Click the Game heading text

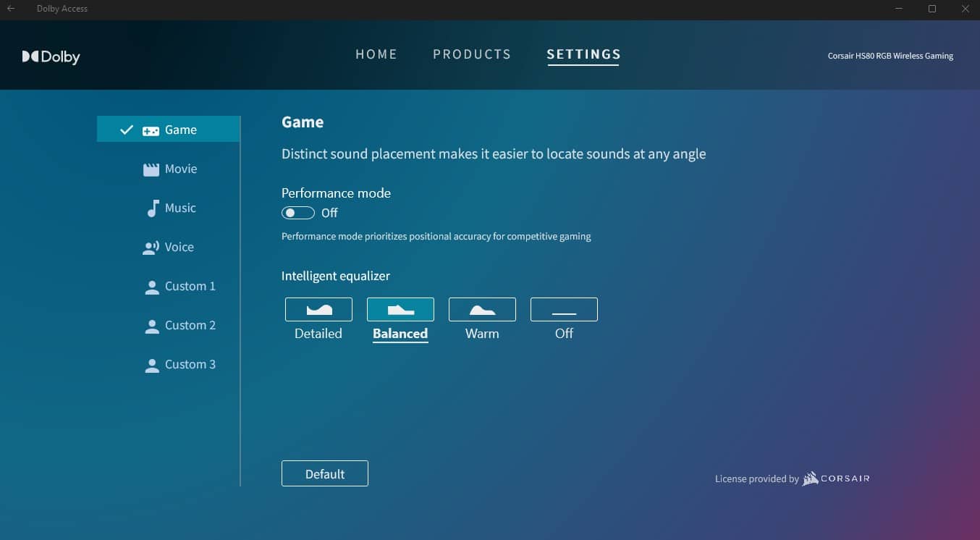click(303, 122)
